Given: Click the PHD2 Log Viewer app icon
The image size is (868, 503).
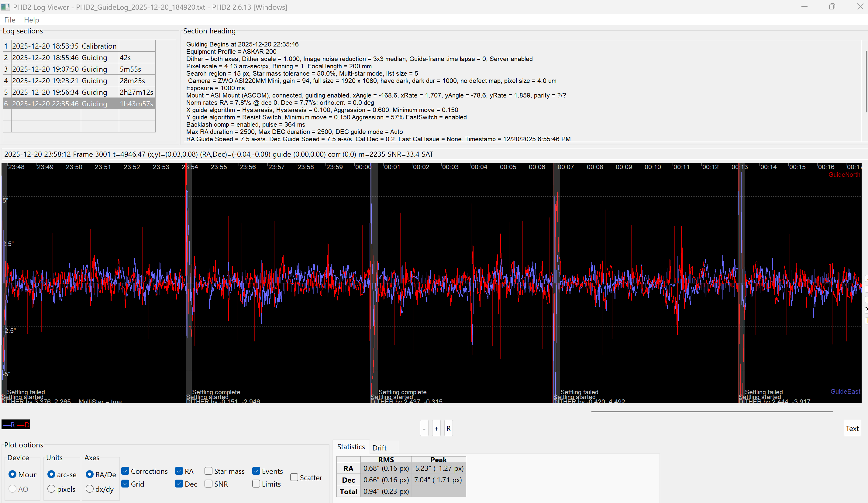Looking at the screenshot, I should 5,7.
